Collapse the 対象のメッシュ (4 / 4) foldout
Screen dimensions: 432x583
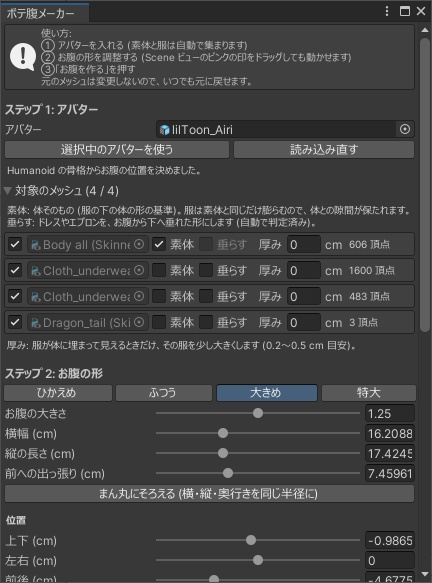tap(7, 191)
